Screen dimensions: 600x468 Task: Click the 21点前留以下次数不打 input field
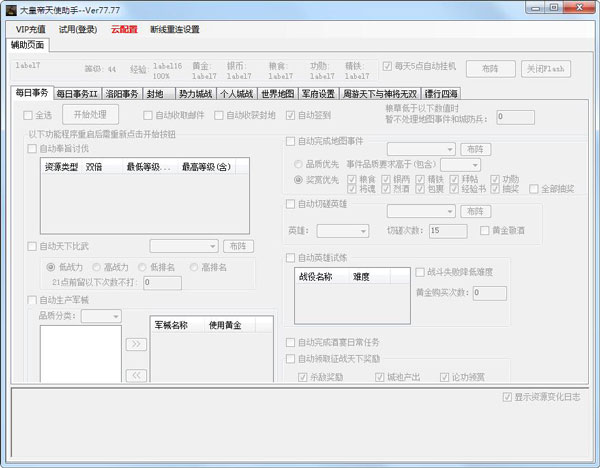162,283
